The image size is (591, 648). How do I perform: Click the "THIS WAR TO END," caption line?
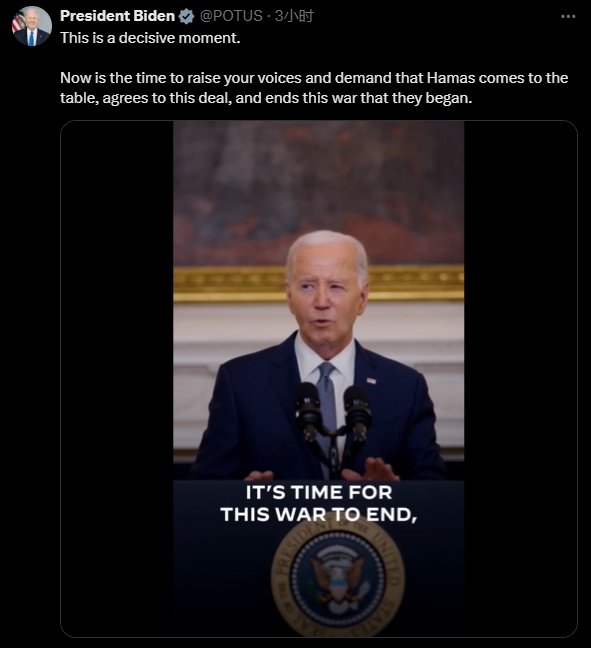(319, 515)
